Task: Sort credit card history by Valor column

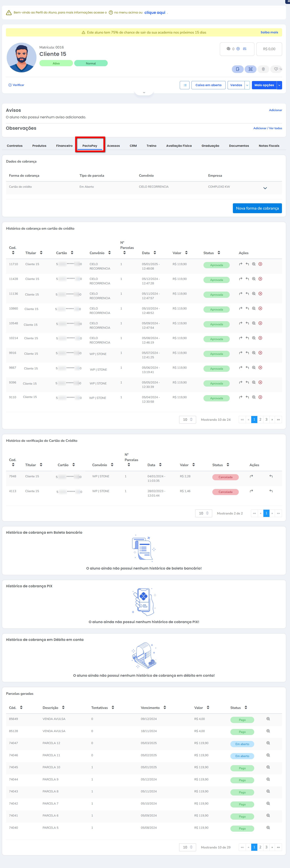Action: click(186, 253)
